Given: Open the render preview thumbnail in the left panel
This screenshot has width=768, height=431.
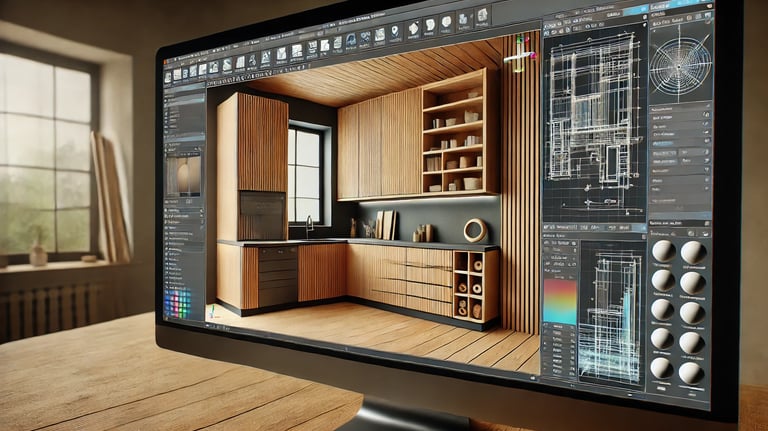Looking at the screenshot, I should point(184,176).
